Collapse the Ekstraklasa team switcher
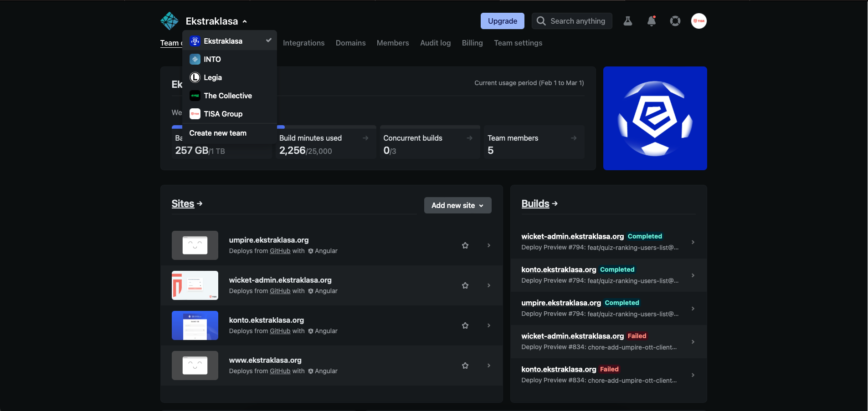The image size is (868, 411). (x=216, y=21)
